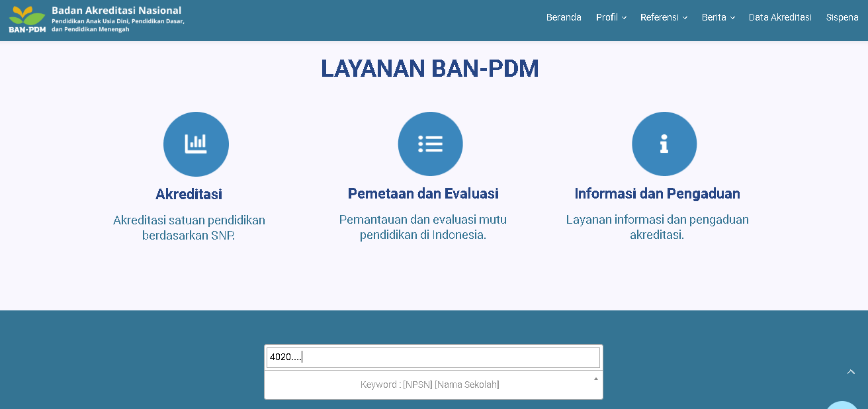Select Beranda in the navigation bar

[564, 17]
